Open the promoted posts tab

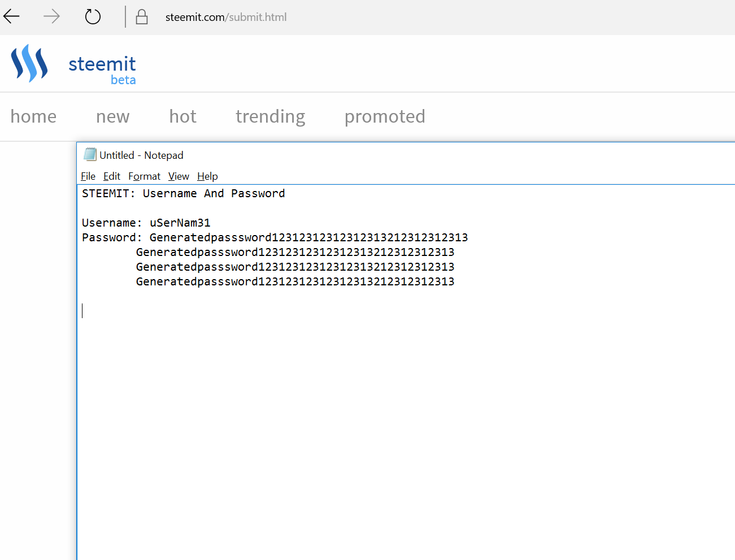click(x=385, y=116)
